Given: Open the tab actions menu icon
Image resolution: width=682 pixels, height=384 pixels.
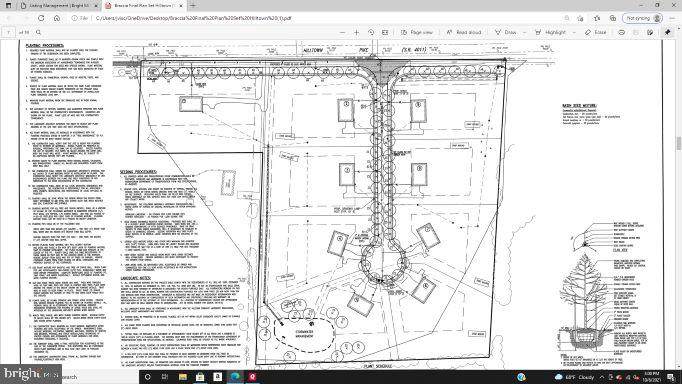Looking at the screenshot, I should (8, 6).
